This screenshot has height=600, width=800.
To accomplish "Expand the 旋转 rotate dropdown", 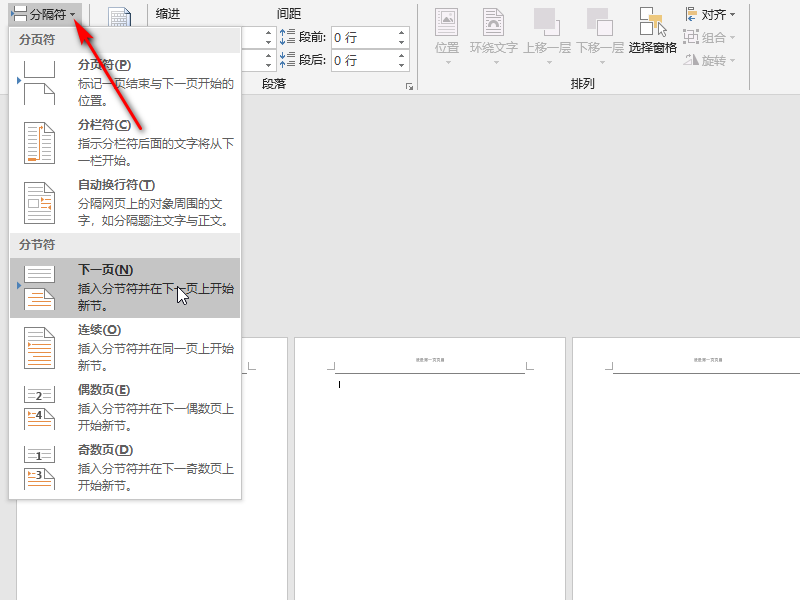I will click(711, 60).
